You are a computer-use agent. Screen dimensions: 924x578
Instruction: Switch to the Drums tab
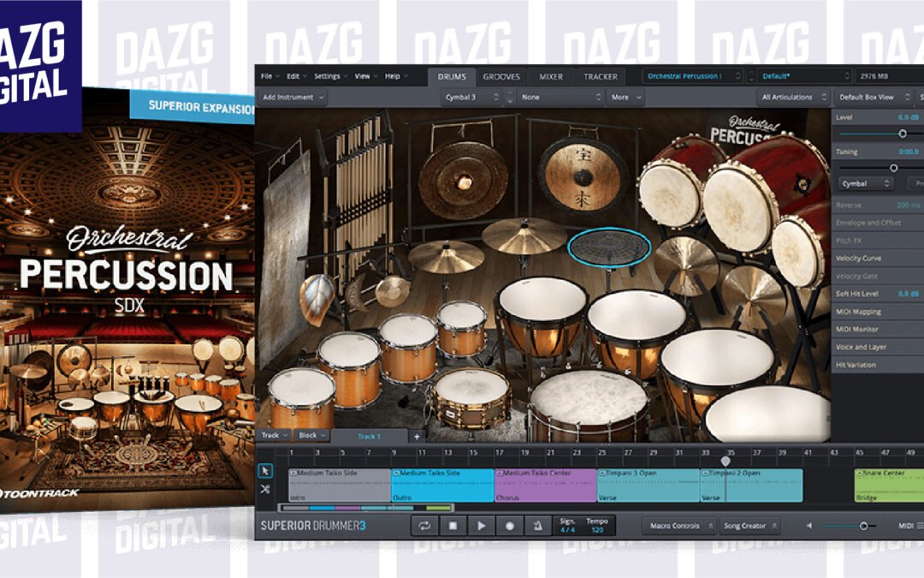[452, 77]
